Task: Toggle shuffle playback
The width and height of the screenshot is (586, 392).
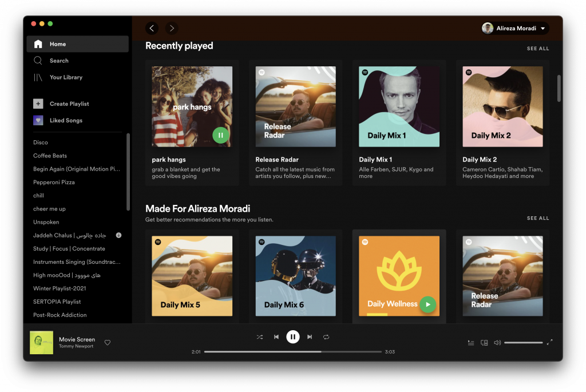Action: [x=260, y=337]
